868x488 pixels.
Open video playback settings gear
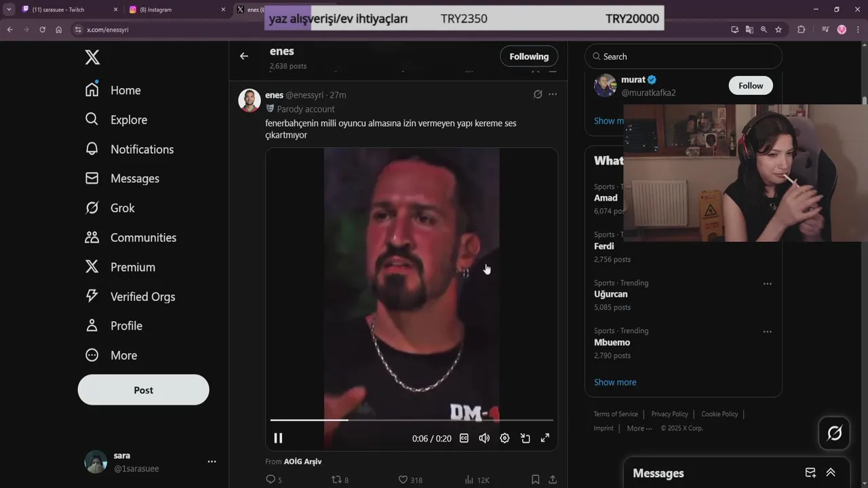click(x=505, y=439)
